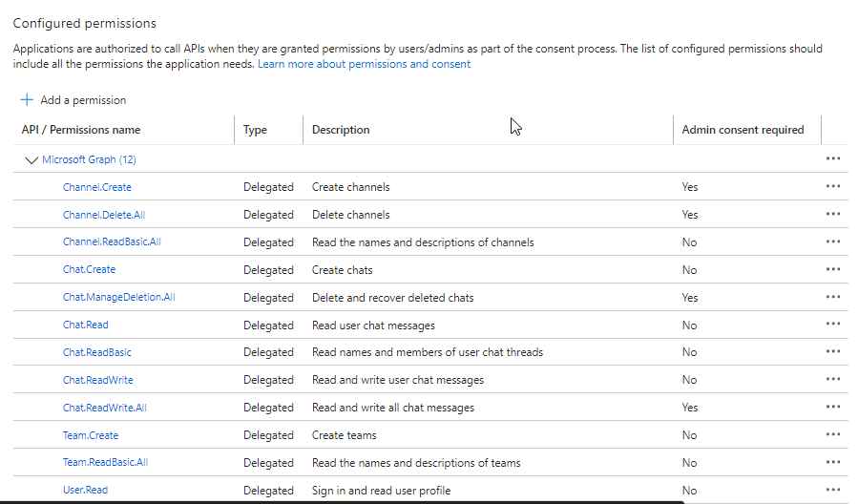Open the Chat.ManageDeletion.All permission
This screenshot has height=504, width=858.
118,297
